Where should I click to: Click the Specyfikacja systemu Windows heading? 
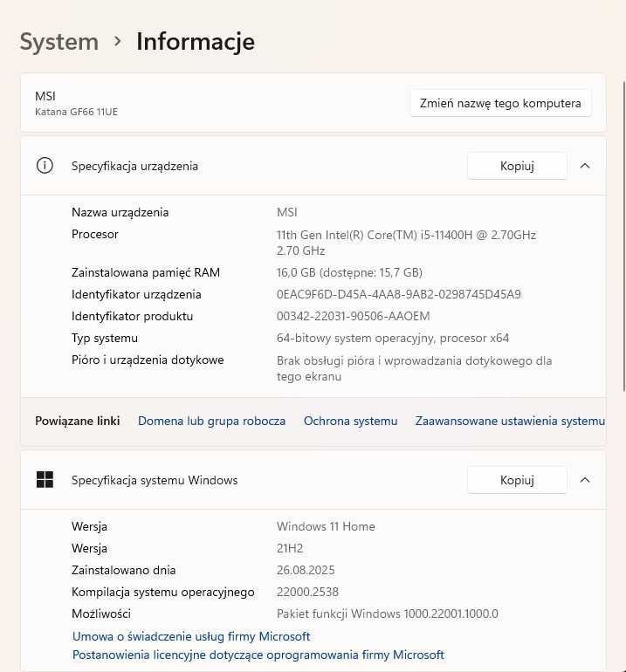(x=155, y=480)
